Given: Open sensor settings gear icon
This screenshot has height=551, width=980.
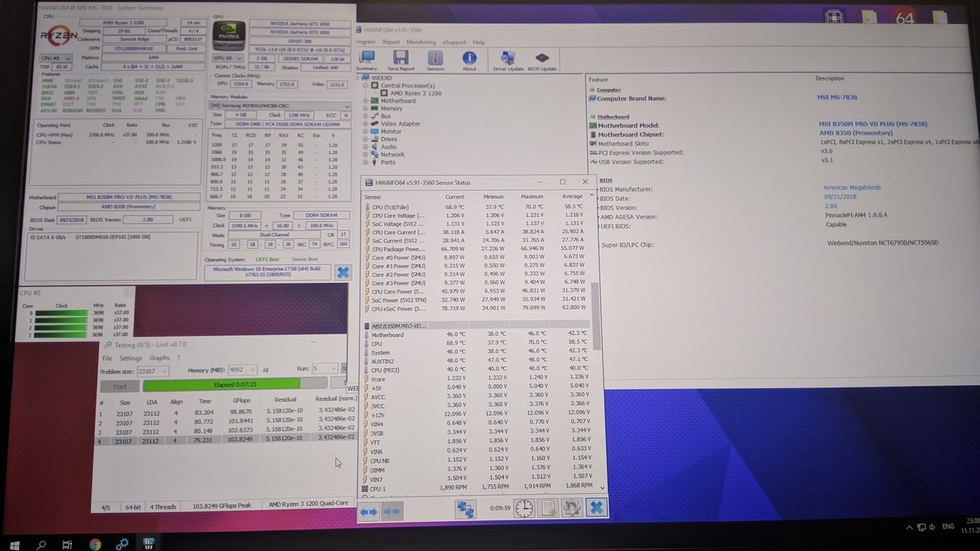Looking at the screenshot, I should tap(572, 508).
